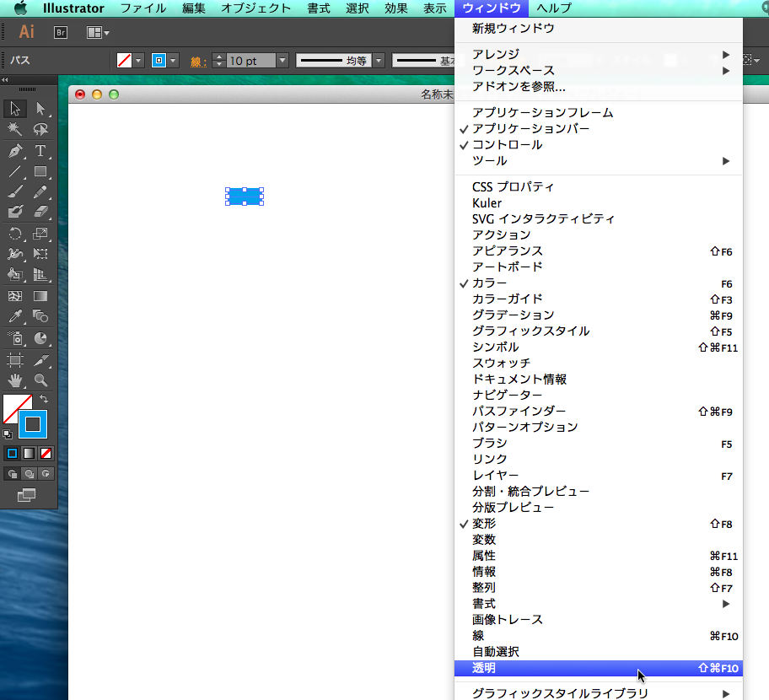Open stroke color dropdown in control bar
769x700 pixels.
click(x=173, y=61)
